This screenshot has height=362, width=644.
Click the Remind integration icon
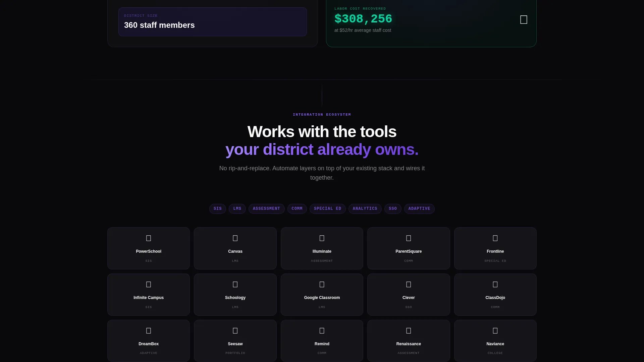(x=322, y=331)
